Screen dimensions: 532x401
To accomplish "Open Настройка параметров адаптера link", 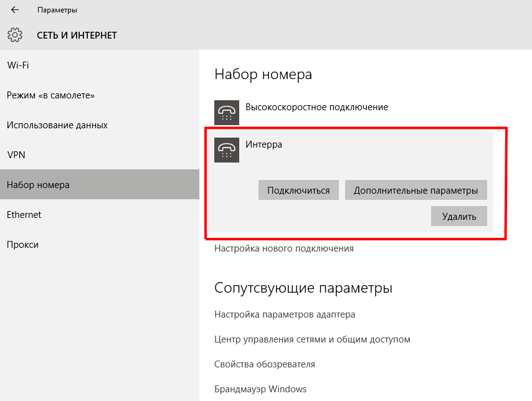I will (285, 314).
